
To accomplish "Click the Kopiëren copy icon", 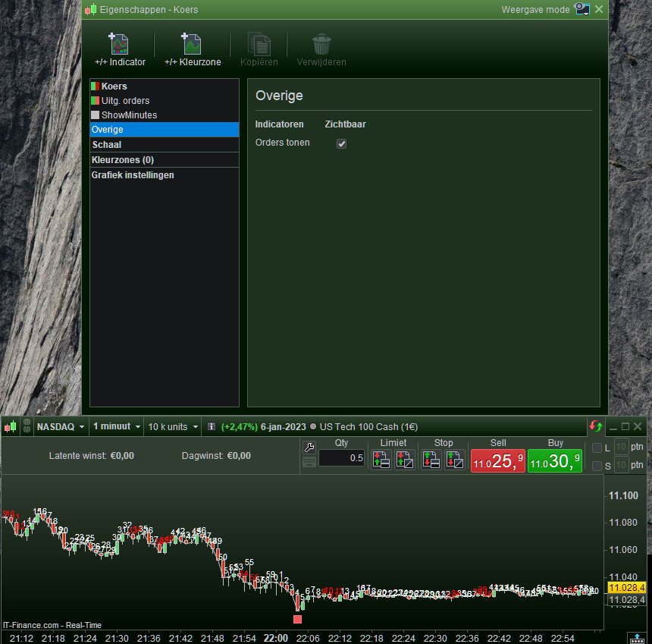I will click(x=259, y=44).
